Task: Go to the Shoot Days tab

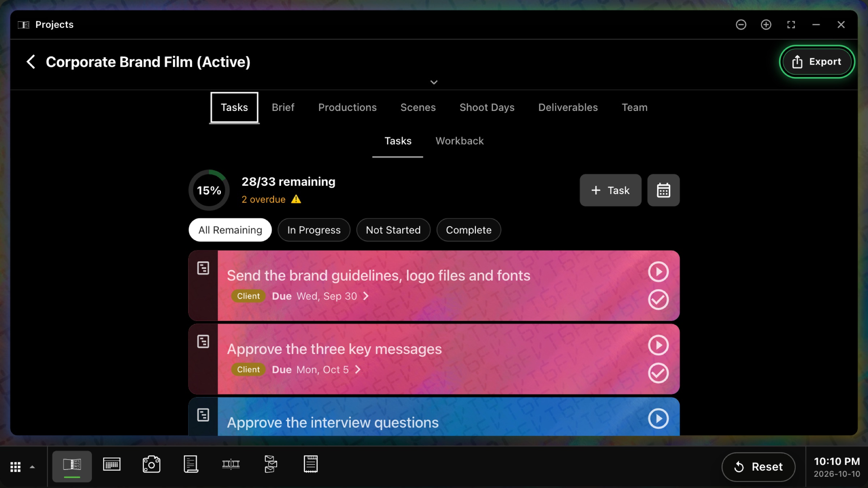Action: [x=487, y=107]
